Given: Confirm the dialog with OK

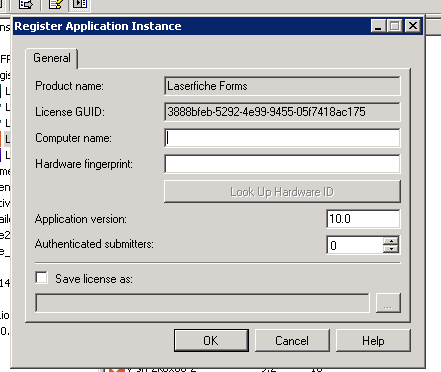Looking at the screenshot, I should 211,341.
